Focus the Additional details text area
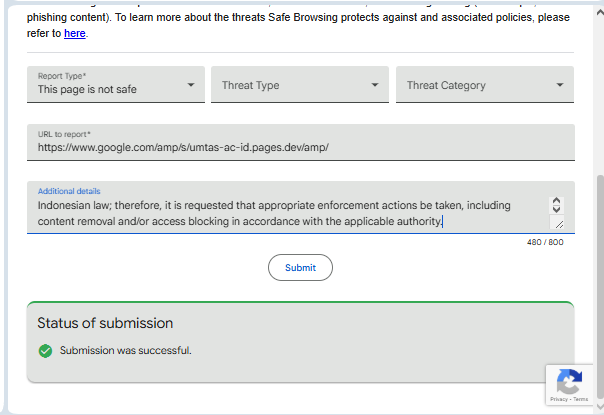Image resolution: width=604 pixels, height=415 pixels. coord(280,213)
